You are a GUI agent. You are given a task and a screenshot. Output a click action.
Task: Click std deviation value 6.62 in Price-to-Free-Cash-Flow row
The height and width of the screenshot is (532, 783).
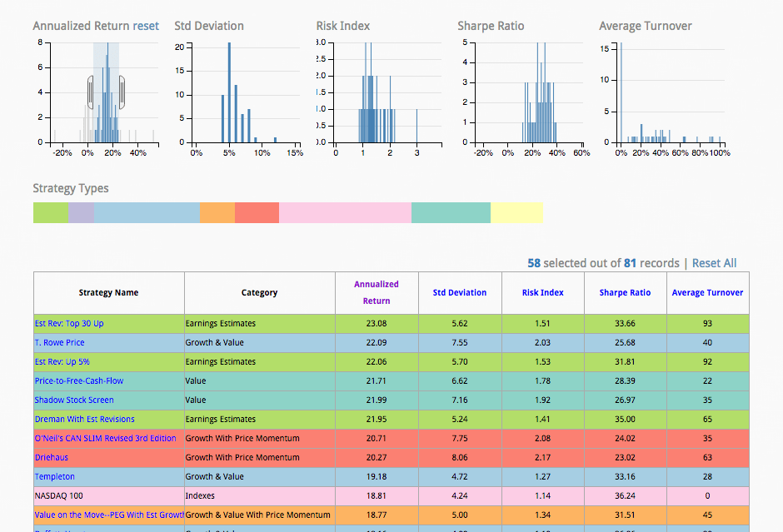[x=460, y=380]
